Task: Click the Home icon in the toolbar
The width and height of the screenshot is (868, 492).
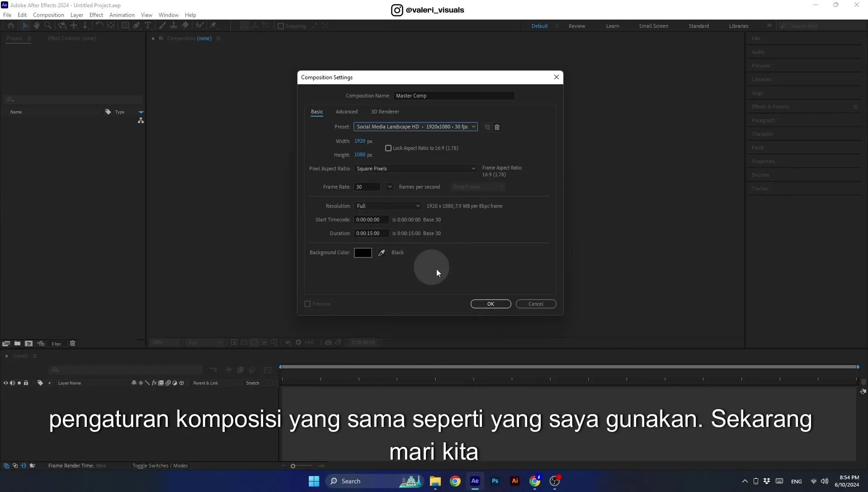Action: point(11,26)
